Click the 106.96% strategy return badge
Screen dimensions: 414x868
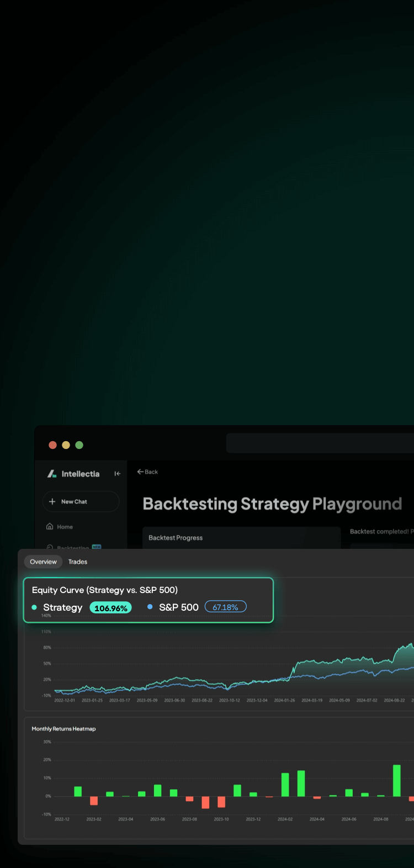tap(110, 608)
